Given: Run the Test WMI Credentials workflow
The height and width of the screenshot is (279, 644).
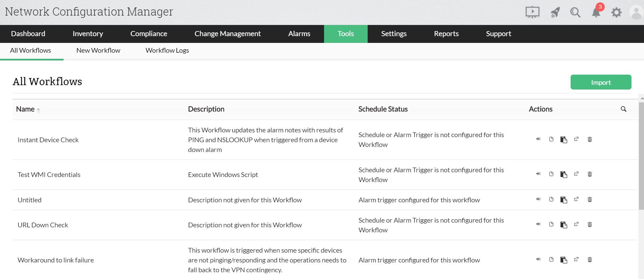Looking at the screenshot, I should [538, 174].
